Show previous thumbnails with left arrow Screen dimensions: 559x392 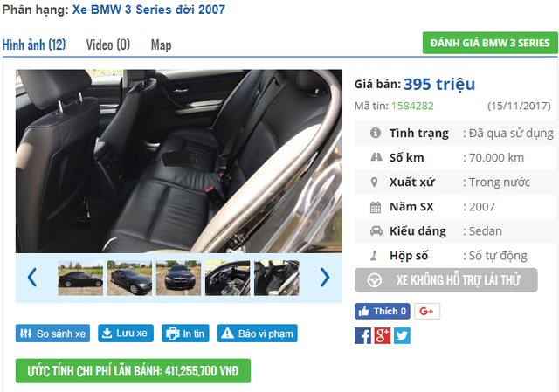tap(32, 278)
